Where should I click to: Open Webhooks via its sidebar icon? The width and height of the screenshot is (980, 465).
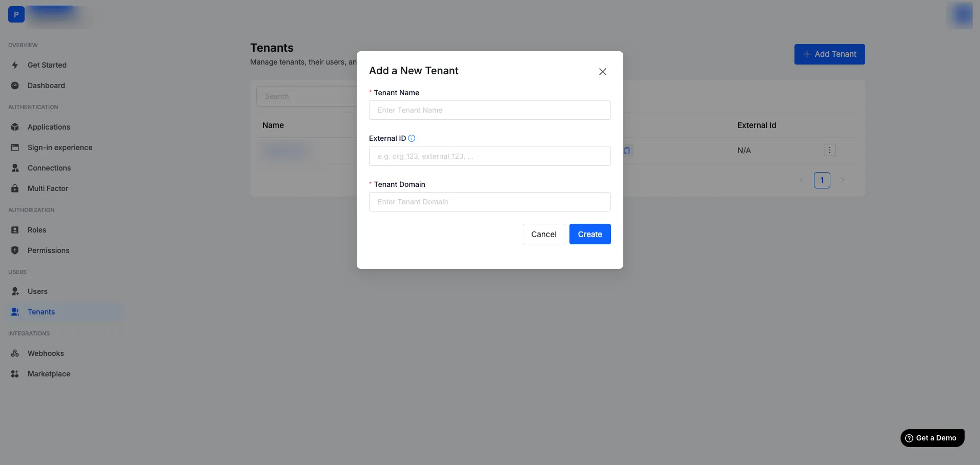pyautogui.click(x=15, y=353)
